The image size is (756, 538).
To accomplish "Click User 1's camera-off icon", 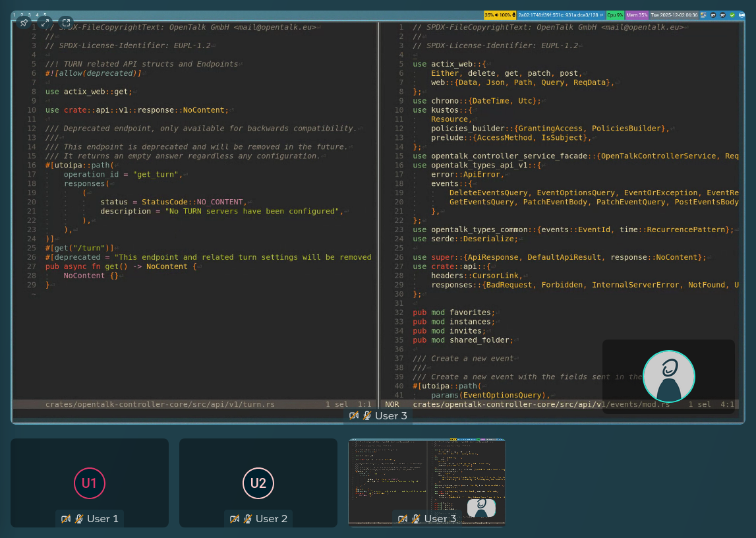I will pyautogui.click(x=66, y=519).
